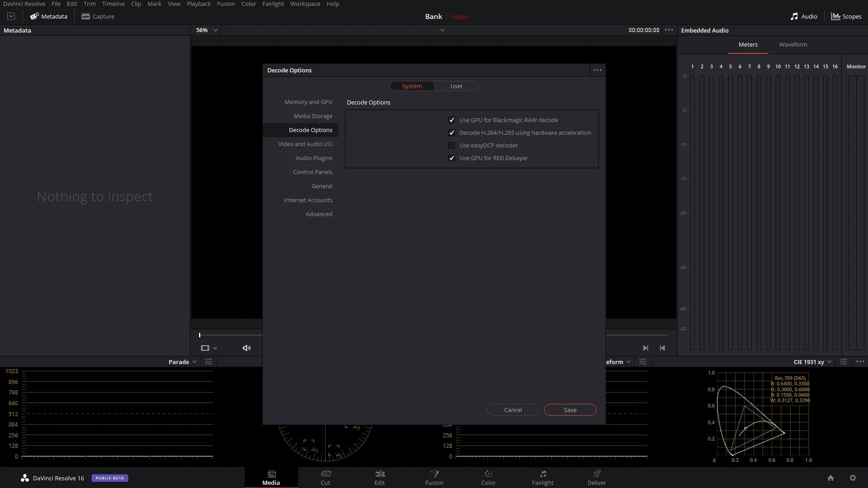Open Audio Plugins settings
Image resolution: width=868 pixels, height=488 pixels.
314,158
